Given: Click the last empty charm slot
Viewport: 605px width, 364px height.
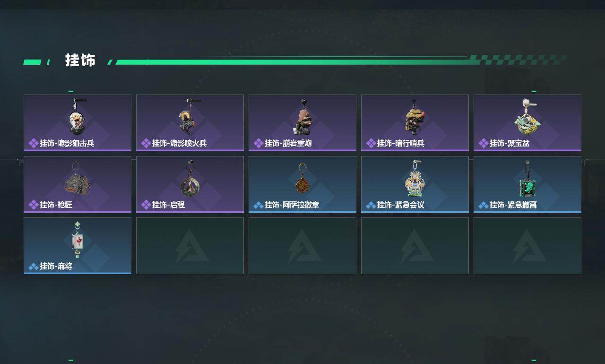Looking at the screenshot, I should pyautogui.click(x=527, y=246).
